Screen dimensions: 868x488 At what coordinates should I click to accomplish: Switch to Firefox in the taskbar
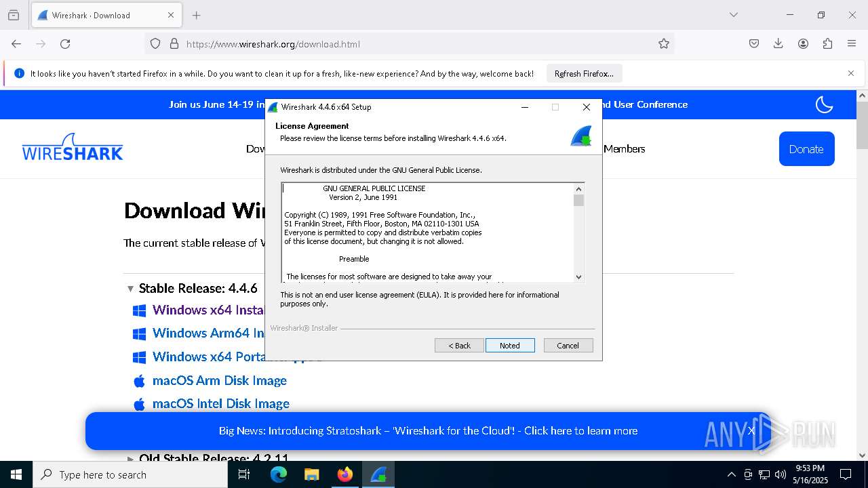click(x=345, y=474)
